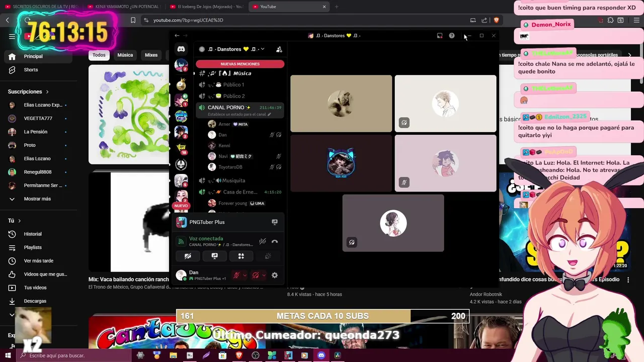Select the blue cat-ear avatar video tile
Screen dimensions: 644x362
pos(341,163)
